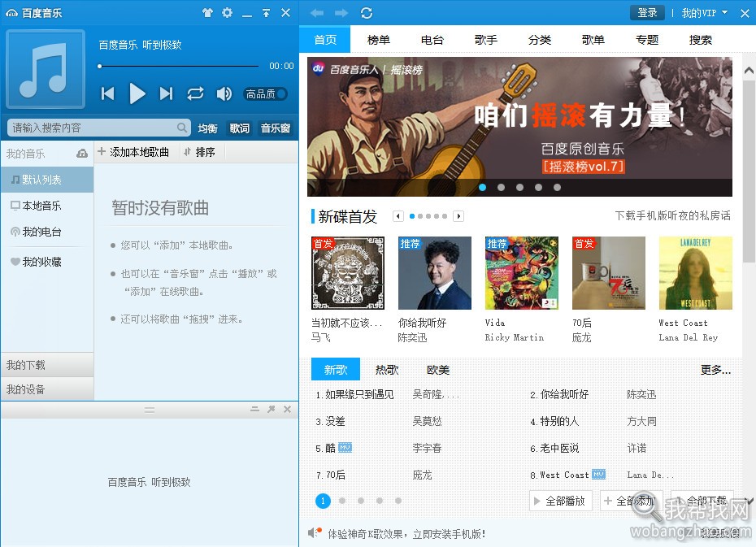This screenshot has height=547, width=756.
Task: Open settings gear in title bar
Action: pyautogui.click(x=227, y=13)
